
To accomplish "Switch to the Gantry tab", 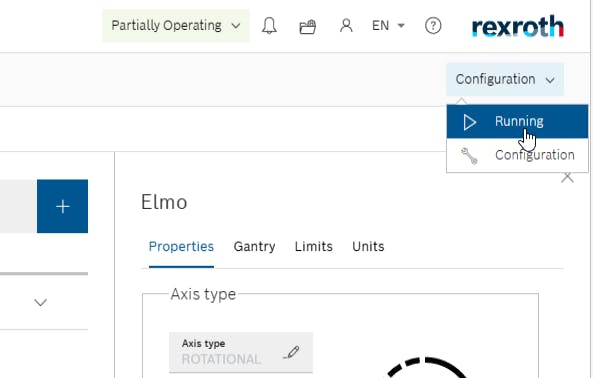I will (255, 246).
